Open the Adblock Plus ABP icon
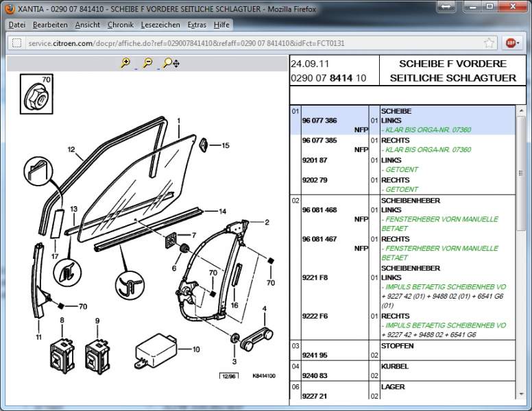Viewport: 532px width, 411px height. 510,43
